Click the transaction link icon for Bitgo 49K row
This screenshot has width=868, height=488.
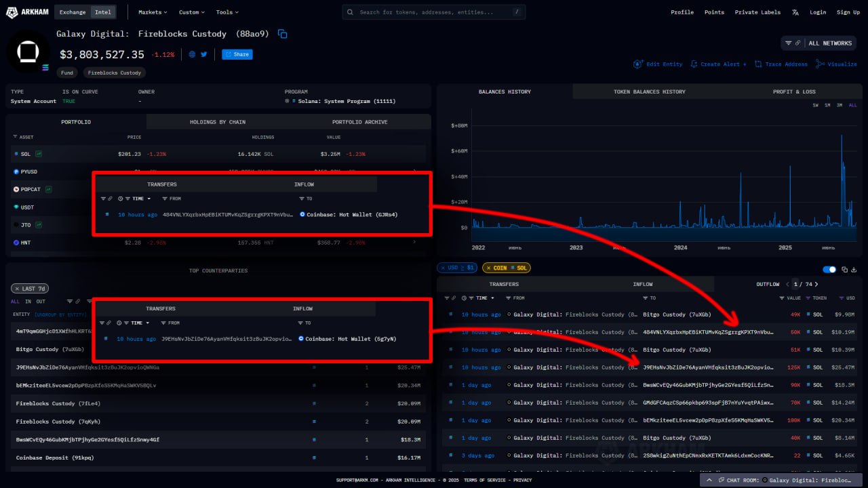point(450,314)
